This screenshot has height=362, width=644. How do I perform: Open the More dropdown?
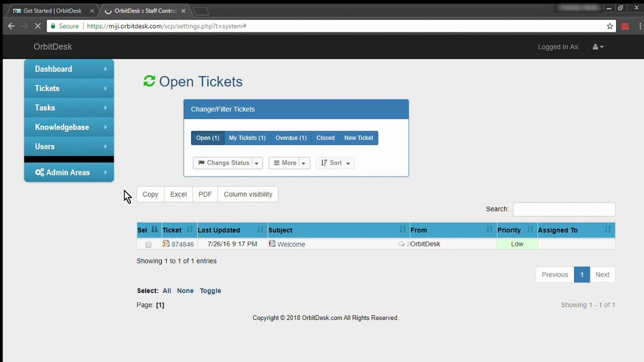(289, 163)
